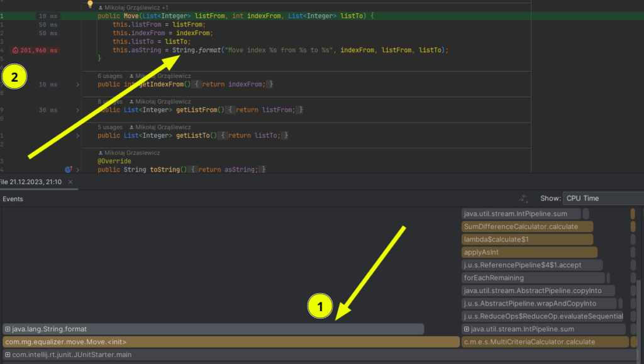
Task: Click author hint Mikołaj Grząślewicz above getListTo
Action: (x=160, y=127)
